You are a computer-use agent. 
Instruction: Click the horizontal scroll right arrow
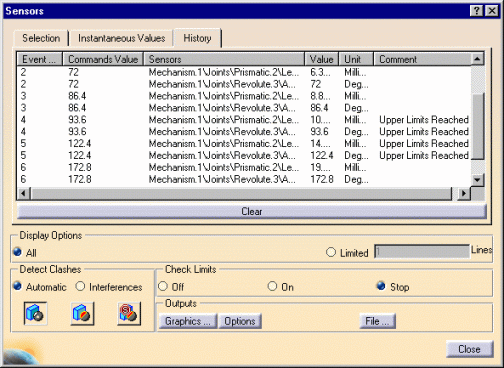pyautogui.click(x=464, y=193)
